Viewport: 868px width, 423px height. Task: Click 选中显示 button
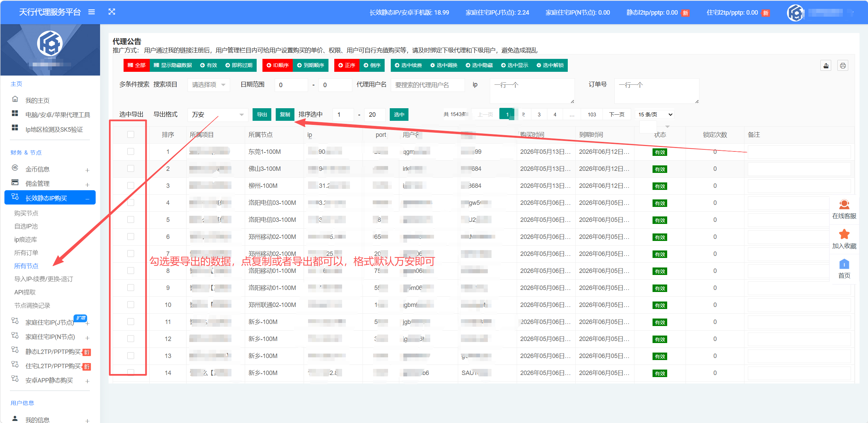515,65
